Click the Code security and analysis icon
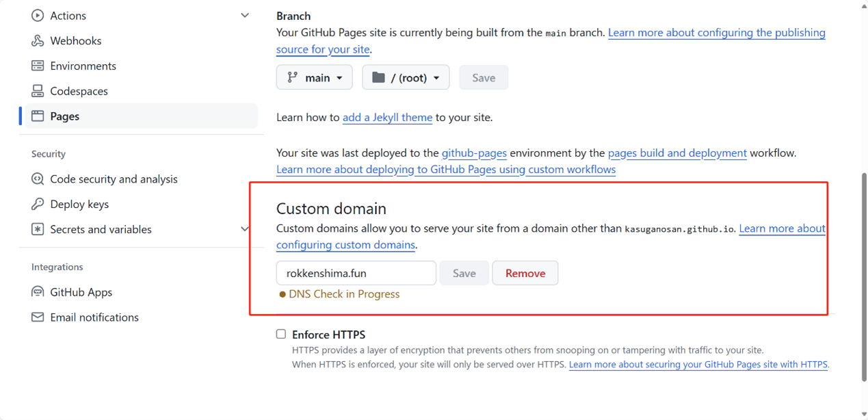Viewport: 868px width, 420px height. tap(38, 179)
